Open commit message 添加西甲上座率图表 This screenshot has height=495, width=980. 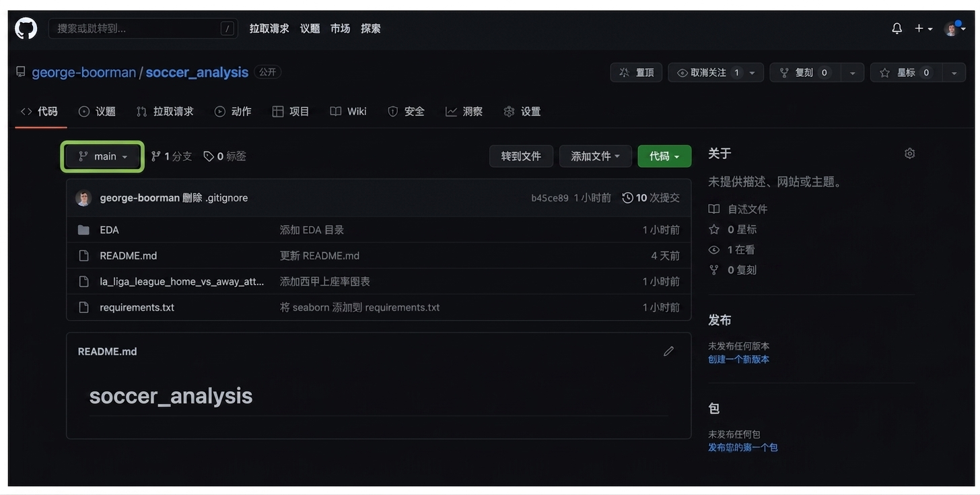(x=325, y=282)
